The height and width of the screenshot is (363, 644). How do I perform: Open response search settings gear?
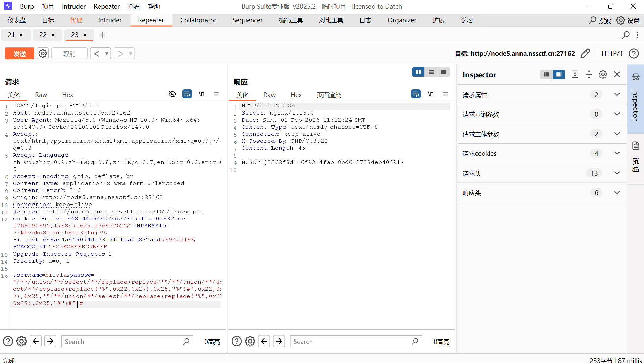tap(250, 342)
